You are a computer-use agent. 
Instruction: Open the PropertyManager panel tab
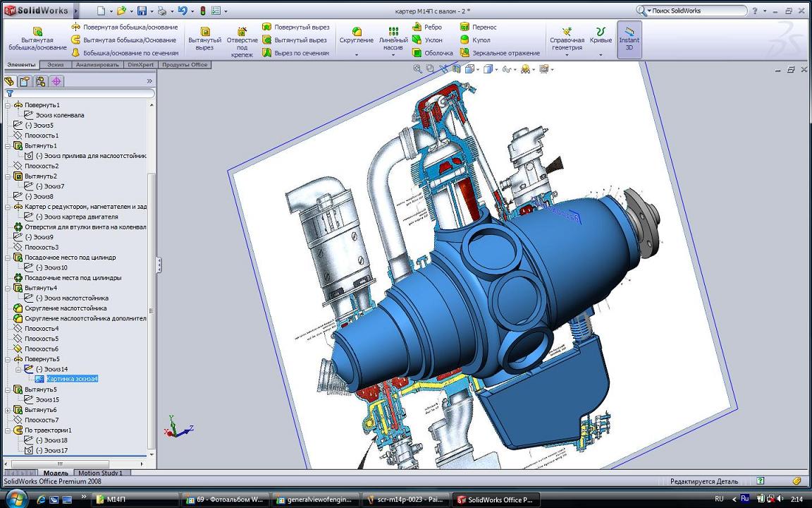tap(25, 81)
